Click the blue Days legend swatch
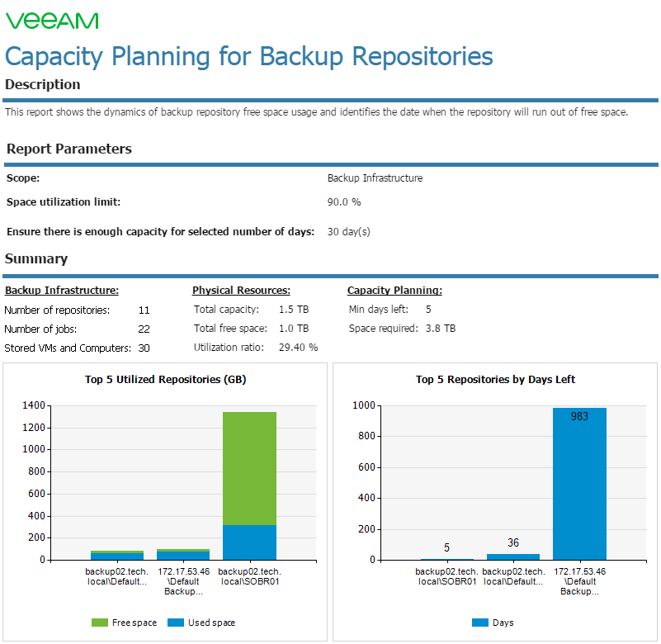Screen dimensions: 661x644 [x=480, y=623]
